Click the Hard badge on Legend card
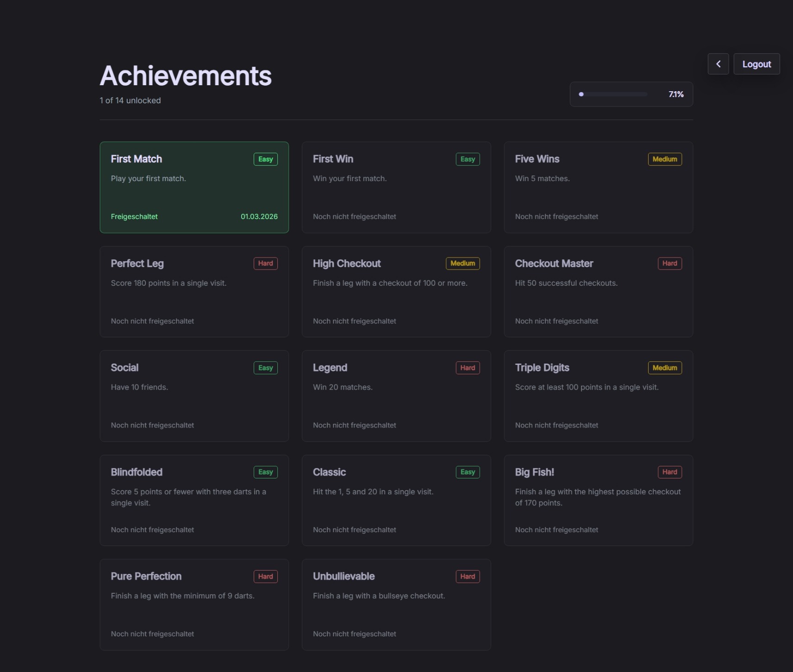 click(x=468, y=368)
